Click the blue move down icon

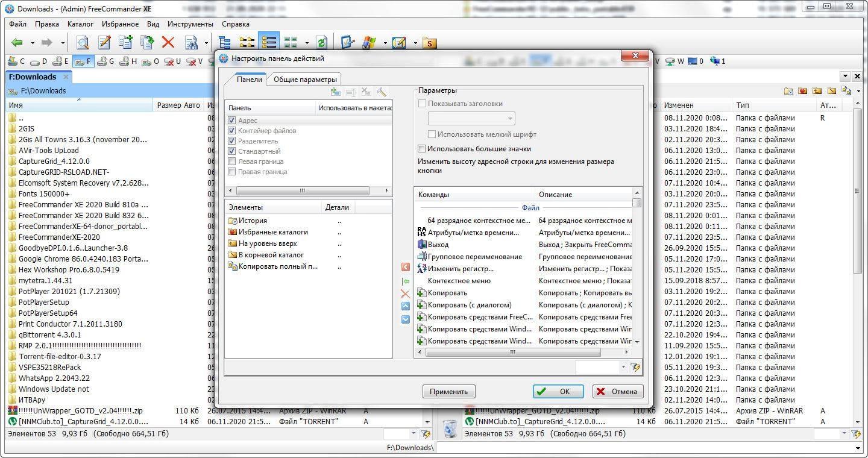point(405,319)
